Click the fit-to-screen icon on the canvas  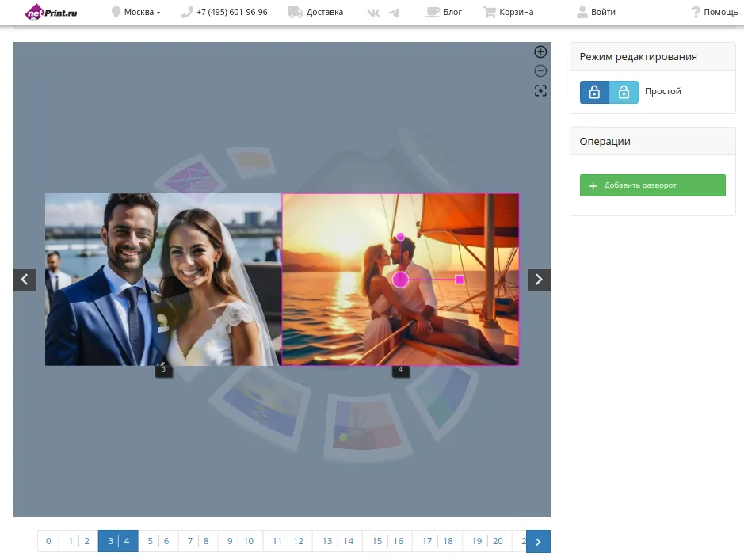pos(540,90)
